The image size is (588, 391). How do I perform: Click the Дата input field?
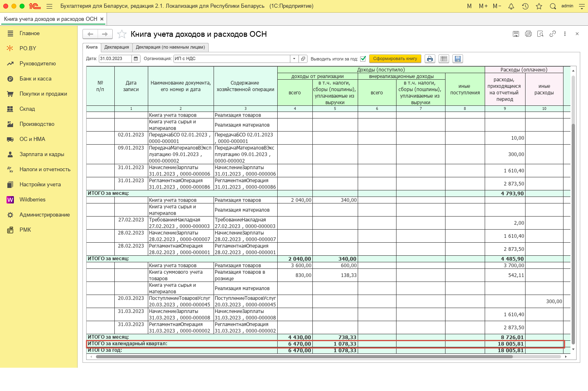coord(115,59)
